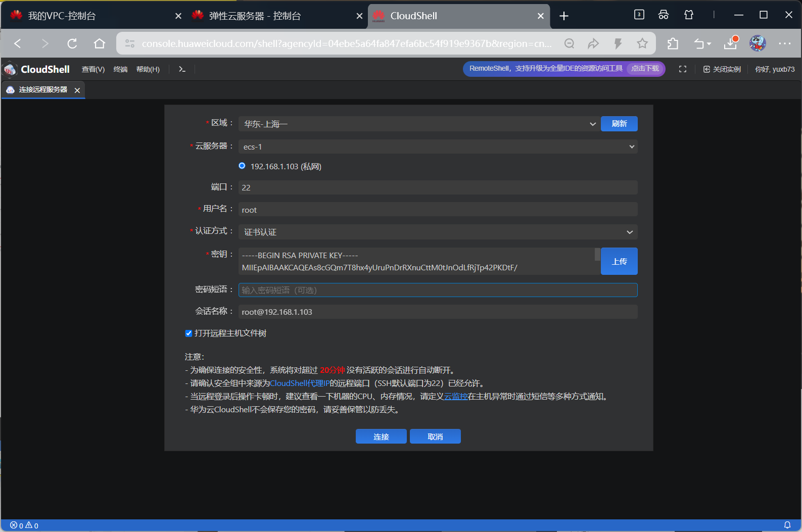Click the 上传 key upload button
The height and width of the screenshot is (532, 802).
pos(619,261)
